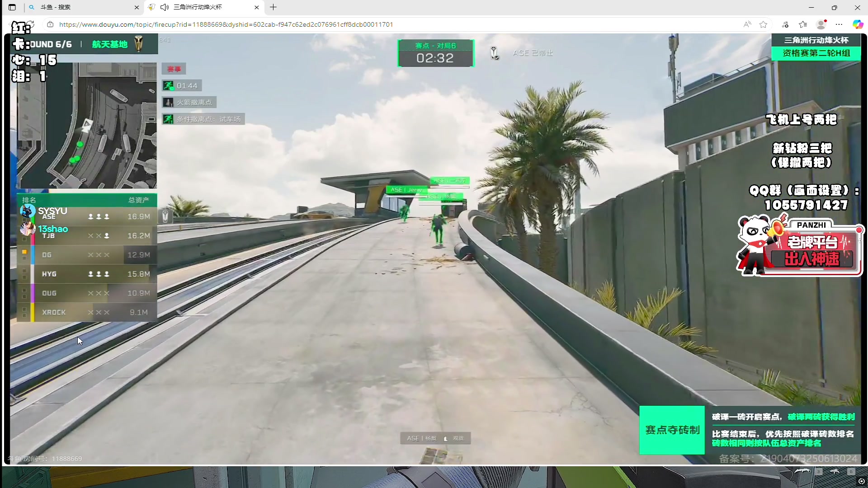Select the DG team row
This screenshot has width=868, height=488.
point(87,255)
